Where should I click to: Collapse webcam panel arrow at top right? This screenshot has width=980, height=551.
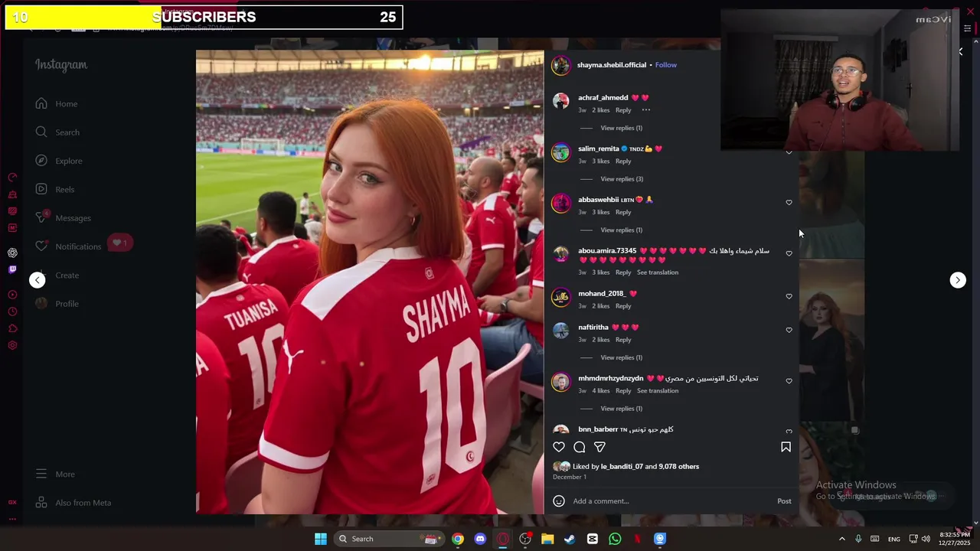[x=960, y=52]
